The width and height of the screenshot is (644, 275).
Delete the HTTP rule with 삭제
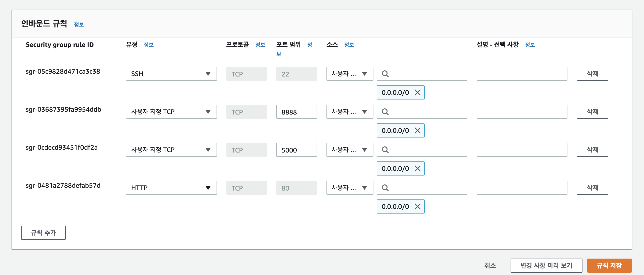pos(592,187)
